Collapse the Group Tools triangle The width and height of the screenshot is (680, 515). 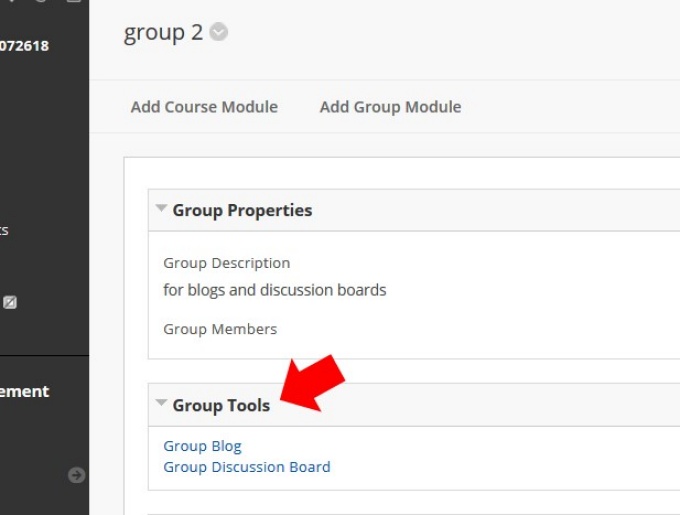[x=161, y=404]
